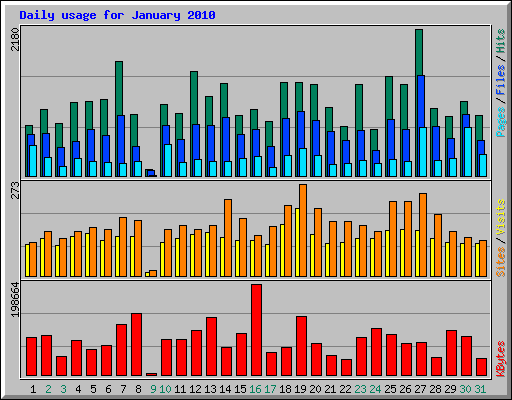This screenshot has width=512, height=400.
Task: Select day 19 on the x-axis
Action: coord(300,389)
